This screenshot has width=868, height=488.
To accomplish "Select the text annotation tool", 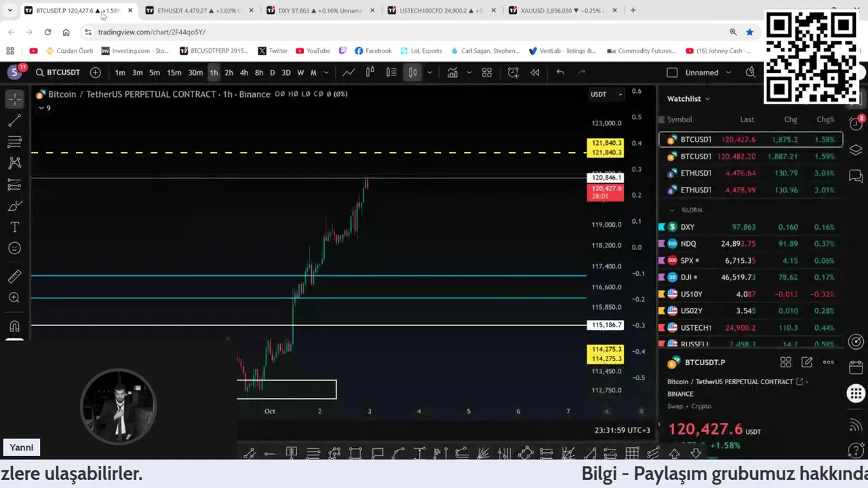I will pos(14,227).
